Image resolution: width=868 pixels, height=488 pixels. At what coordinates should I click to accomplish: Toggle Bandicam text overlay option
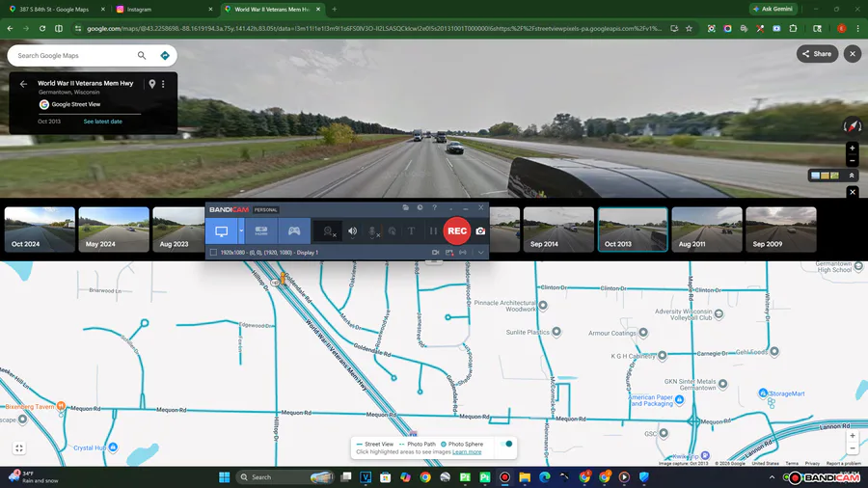(411, 231)
